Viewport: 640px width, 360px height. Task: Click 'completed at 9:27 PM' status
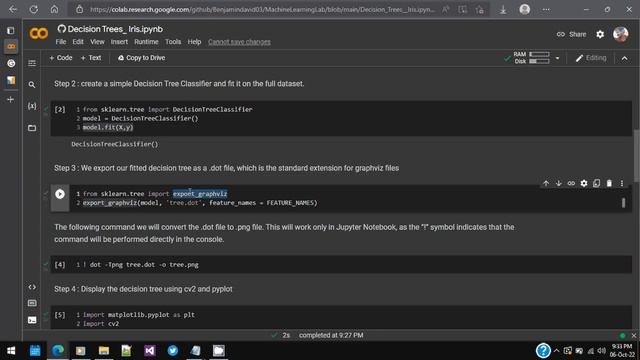[331, 336]
